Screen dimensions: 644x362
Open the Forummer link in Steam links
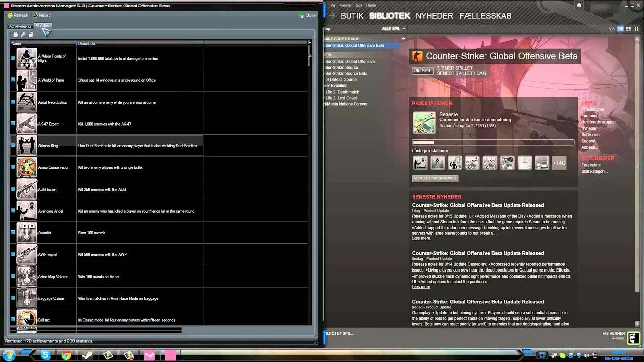[x=591, y=116]
